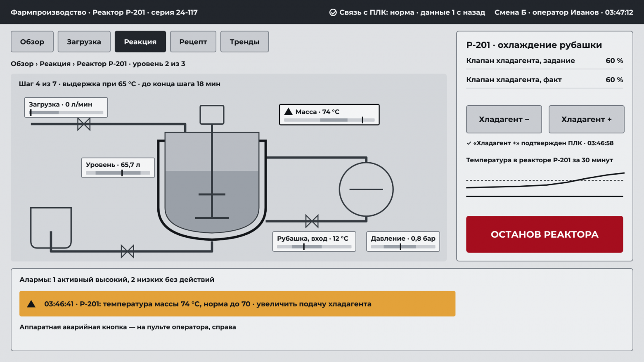
Task: Click the panel heading «Р-201 · охлаждение рубашки»
Action: (x=534, y=45)
